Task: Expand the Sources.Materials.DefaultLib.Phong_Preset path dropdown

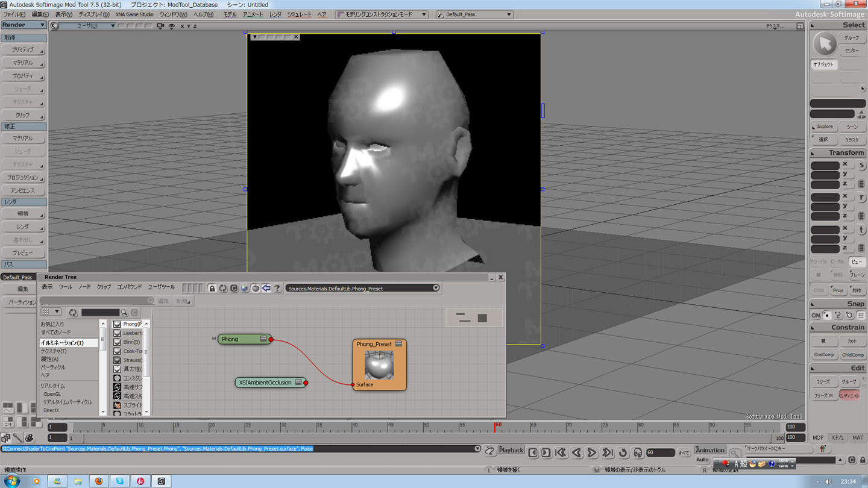Action: click(x=436, y=289)
